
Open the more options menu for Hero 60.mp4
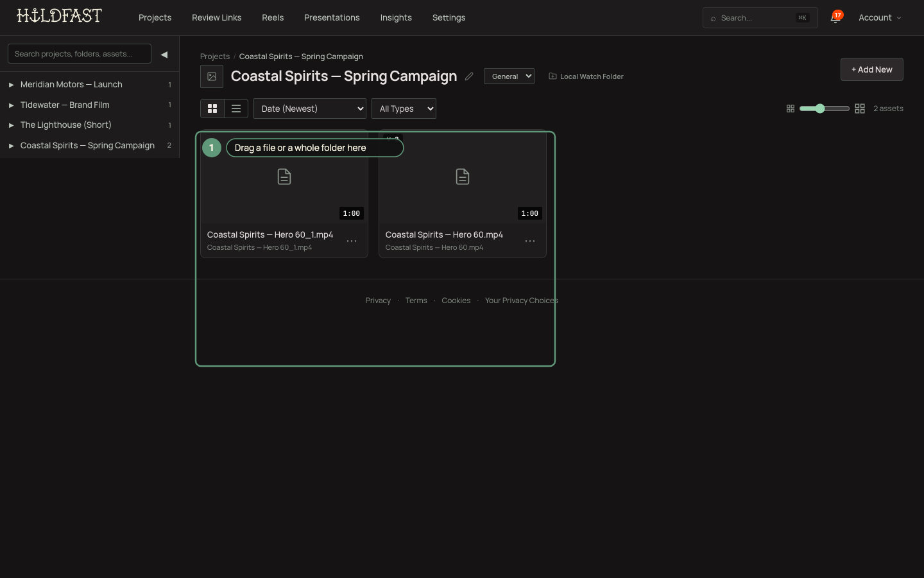click(530, 241)
